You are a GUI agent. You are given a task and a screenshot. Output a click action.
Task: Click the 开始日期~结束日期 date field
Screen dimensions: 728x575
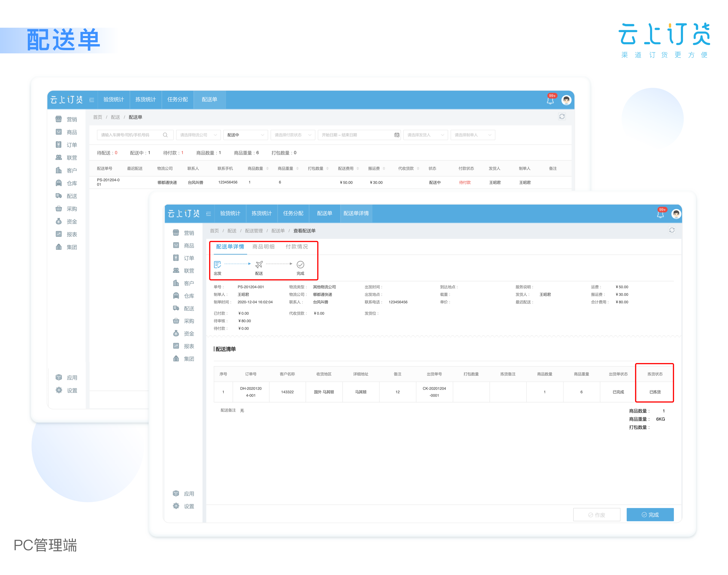359,135
